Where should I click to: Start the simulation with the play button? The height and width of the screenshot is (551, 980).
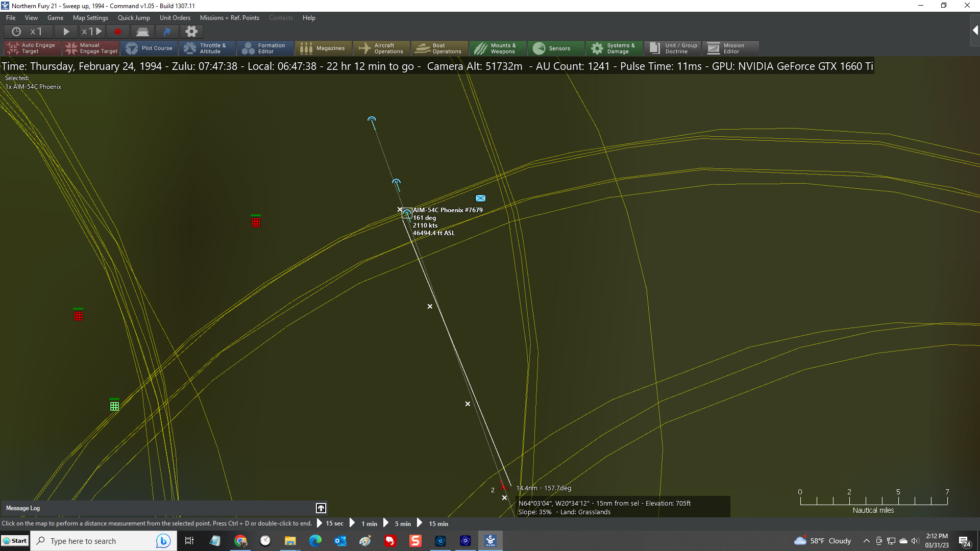(66, 32)
